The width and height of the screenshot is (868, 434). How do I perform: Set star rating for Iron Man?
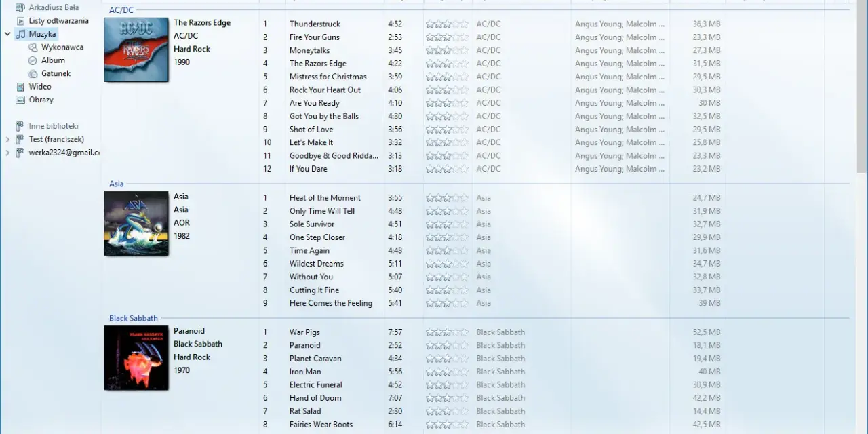[447, 372]
